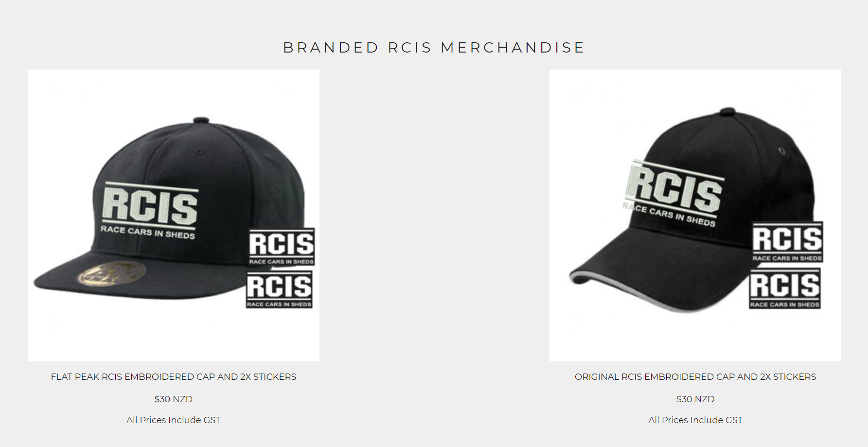The width and height of the screenshot is (868, 447).
Task: Click the lower RCIS sticker in the flat peak image
Action: pyautogui.click(x=279, y=290)
